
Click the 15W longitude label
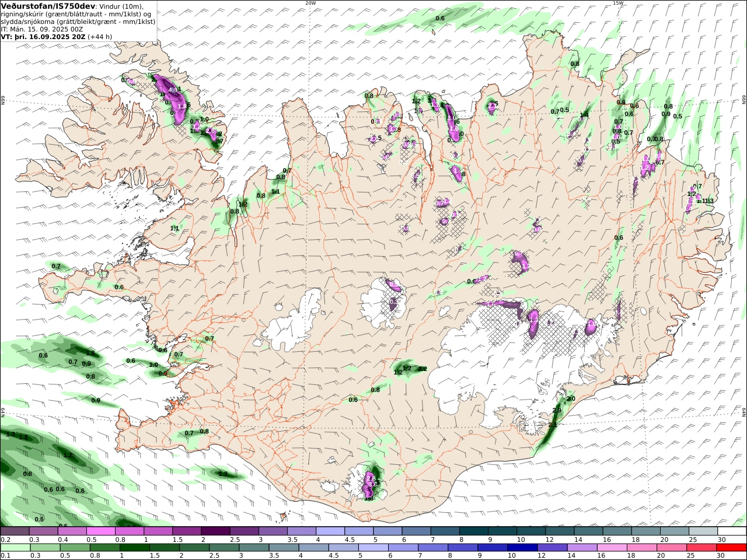point(617,3)
